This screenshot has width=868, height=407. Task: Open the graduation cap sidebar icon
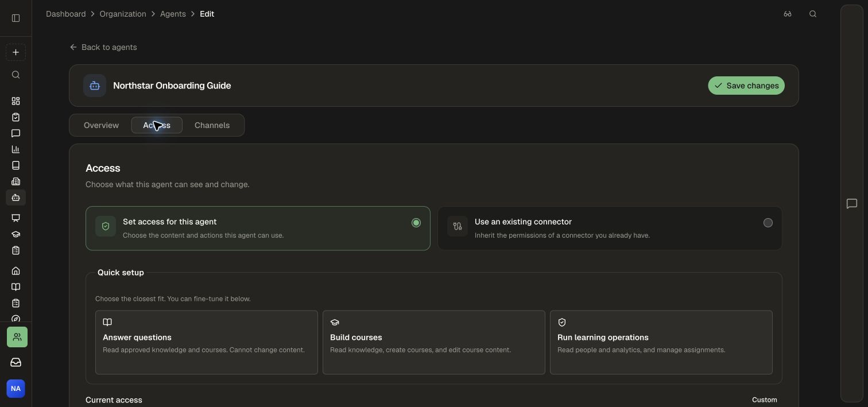point(15,234)
